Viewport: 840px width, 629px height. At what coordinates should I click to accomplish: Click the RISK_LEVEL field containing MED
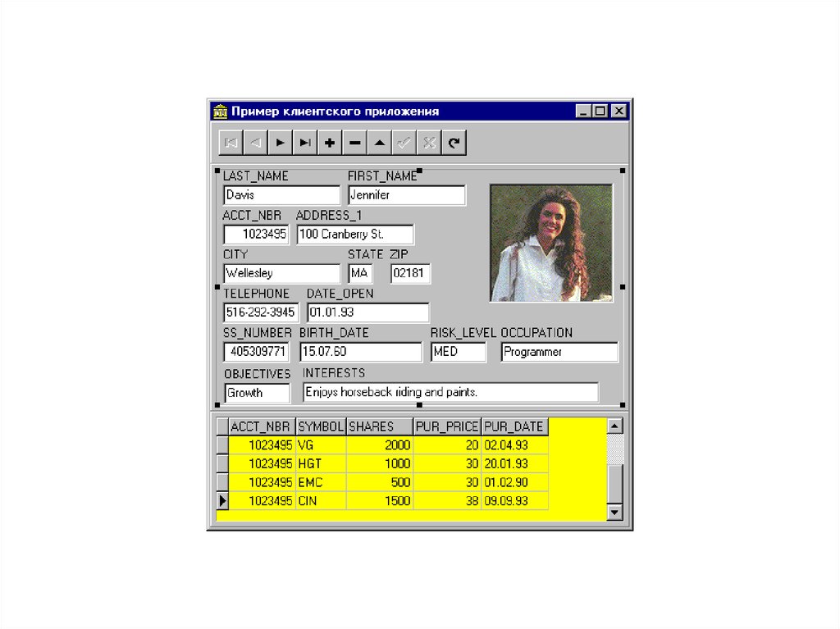click(459, 352)
